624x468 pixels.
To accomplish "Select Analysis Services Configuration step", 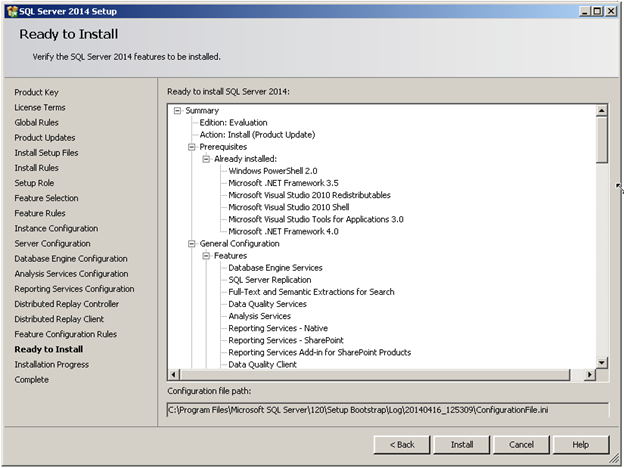I will pyautogui.click(x=71, y=274).
